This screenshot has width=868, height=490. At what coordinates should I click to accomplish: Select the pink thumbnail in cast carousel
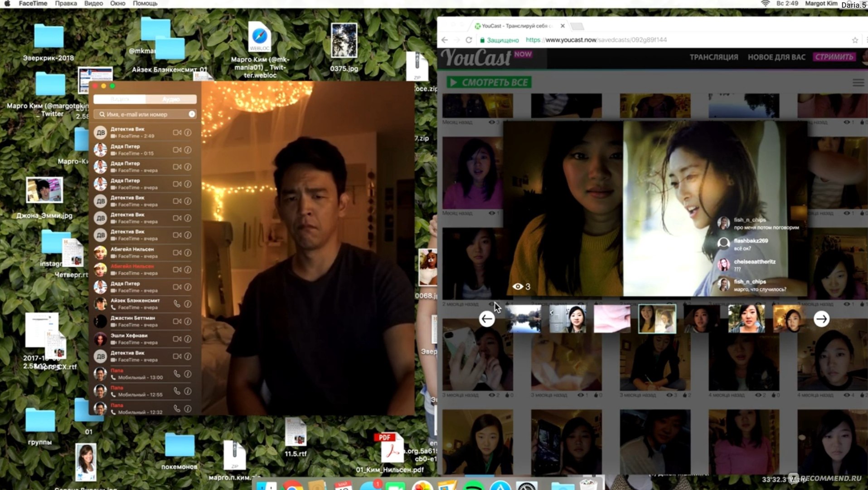pyautogui.click(x=612, y=319)
